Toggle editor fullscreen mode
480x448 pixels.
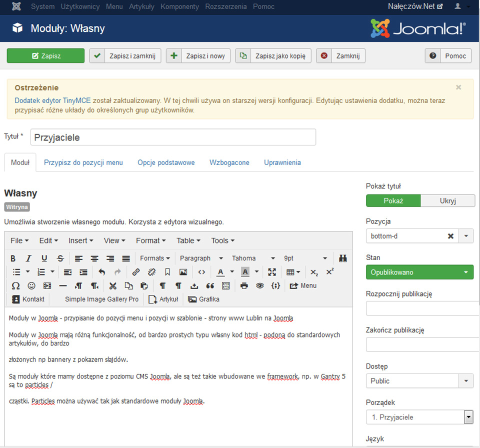pos(272,272)
